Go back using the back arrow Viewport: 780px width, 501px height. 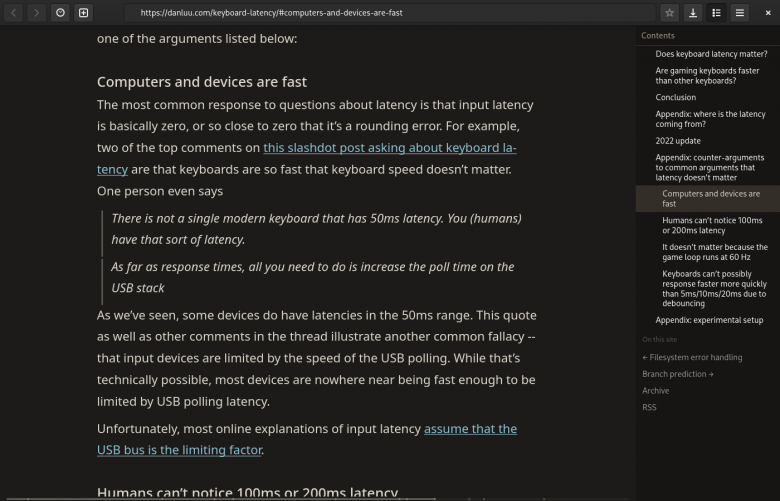13,13
